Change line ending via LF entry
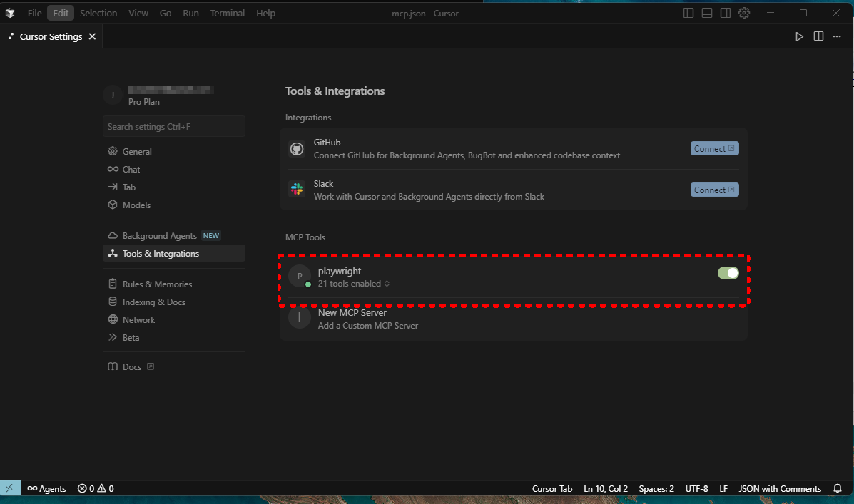 723,489
